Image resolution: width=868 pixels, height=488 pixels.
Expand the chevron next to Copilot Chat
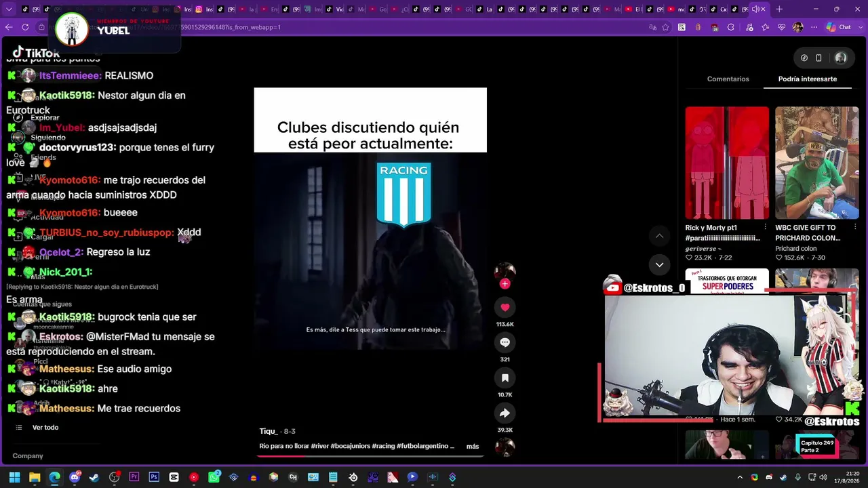[x=859, y=27]
